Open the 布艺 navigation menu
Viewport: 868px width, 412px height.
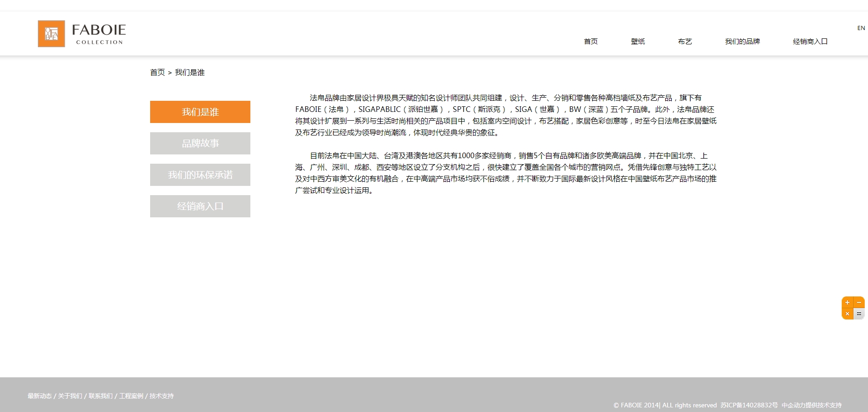tap(685, 42)
